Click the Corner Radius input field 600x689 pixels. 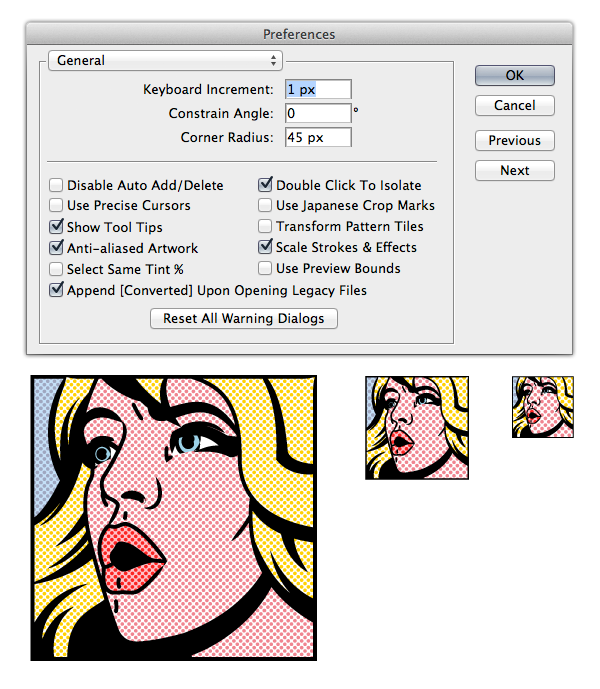(x=317, y=137)
